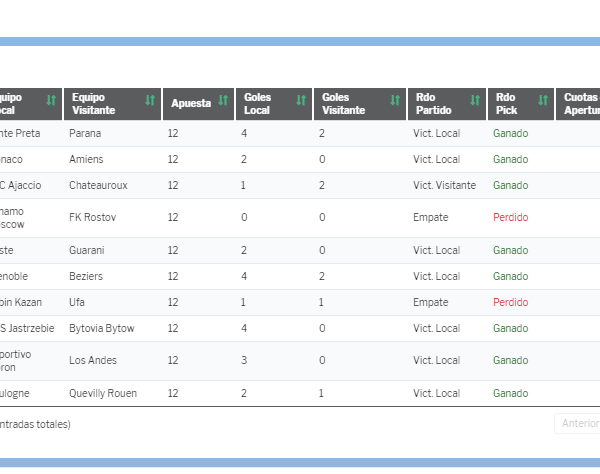Select the Chateauroux visiting team cell

98,185
